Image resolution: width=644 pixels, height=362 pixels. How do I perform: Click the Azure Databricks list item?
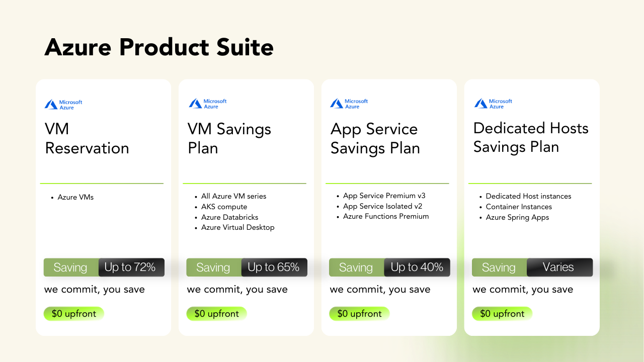pos(229,217)
